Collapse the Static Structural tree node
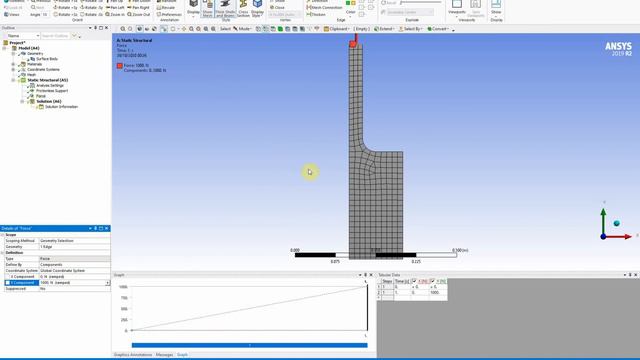The width and height of the screenshot is (640, 360). (x=13, y=80)
